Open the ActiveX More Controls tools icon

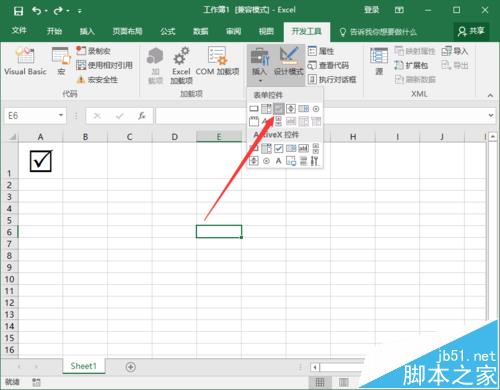316,161
